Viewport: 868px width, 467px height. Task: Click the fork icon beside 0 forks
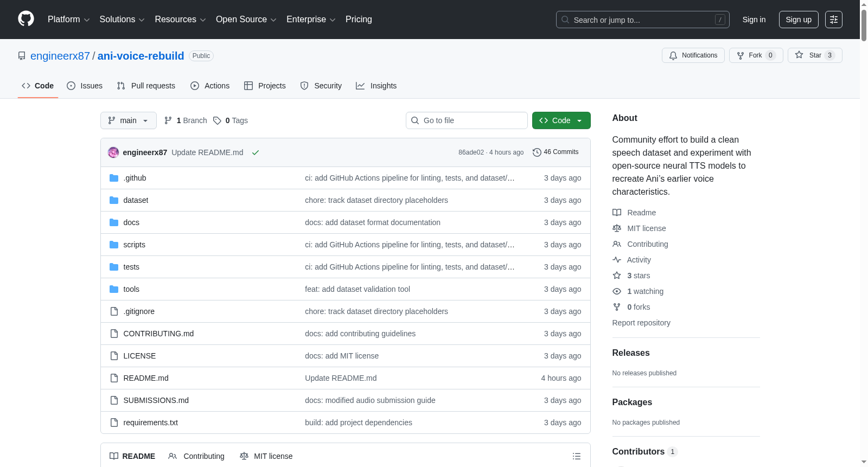tap(617, 307)
